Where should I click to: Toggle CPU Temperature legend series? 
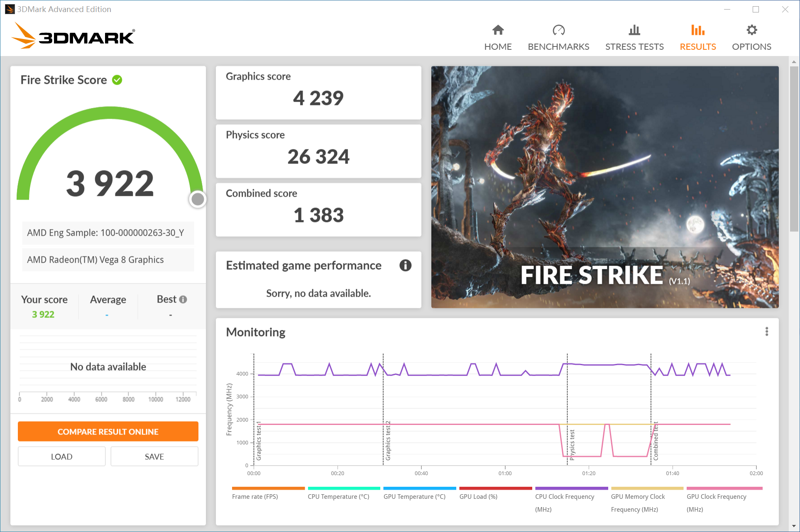(x=344, y=493)
